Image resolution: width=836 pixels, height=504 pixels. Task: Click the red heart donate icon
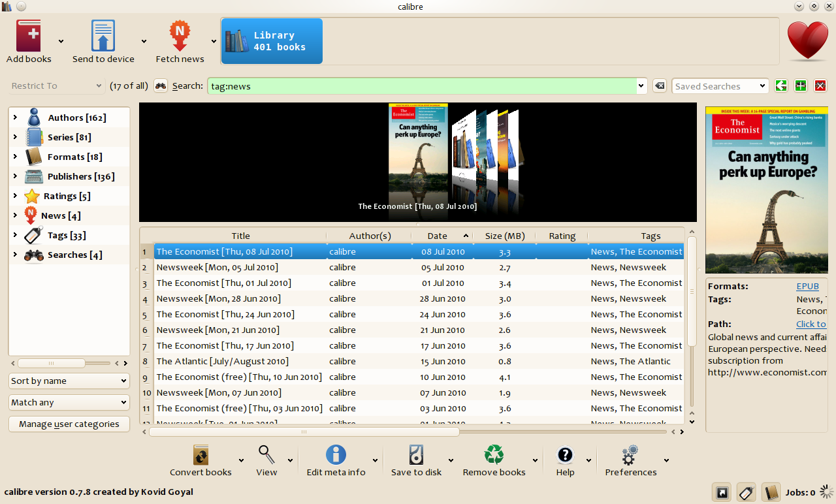[808, 41]
